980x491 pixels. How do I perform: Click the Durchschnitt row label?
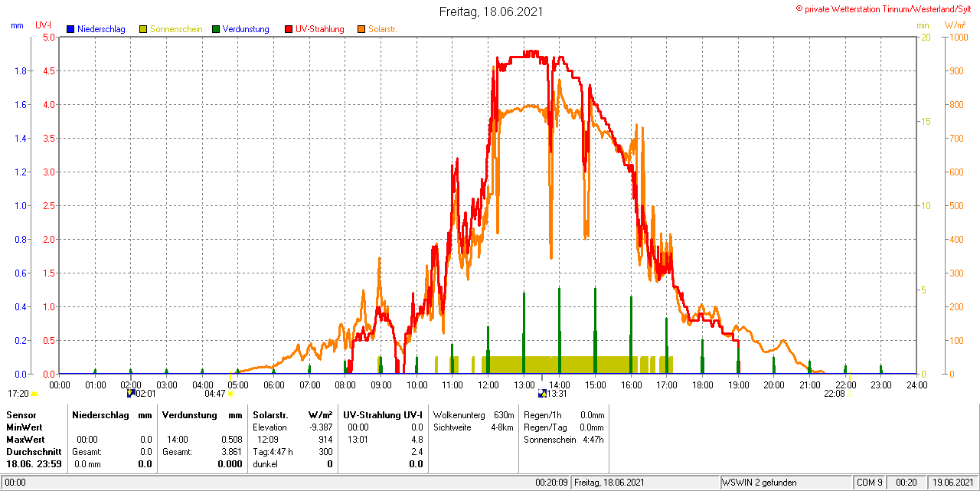(x=33, y=452)
